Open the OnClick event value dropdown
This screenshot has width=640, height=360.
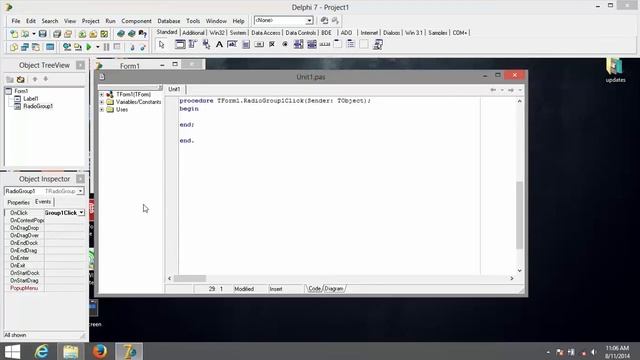coord(82,213)
